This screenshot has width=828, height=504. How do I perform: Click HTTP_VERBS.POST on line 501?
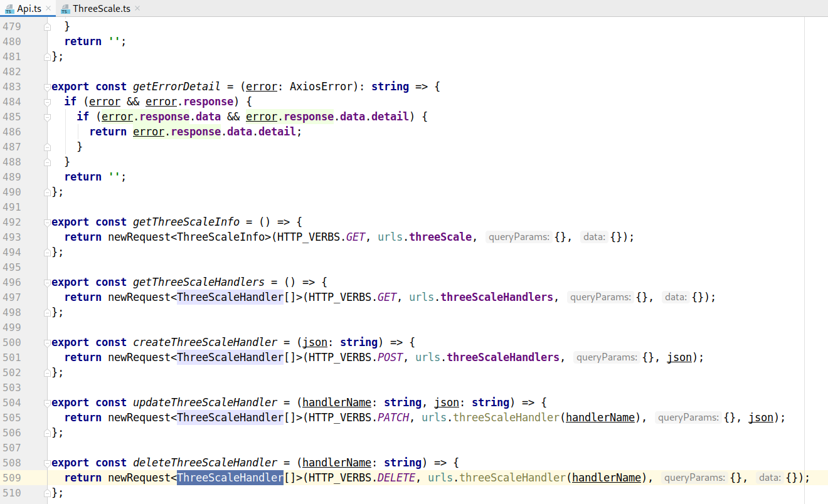356,357
